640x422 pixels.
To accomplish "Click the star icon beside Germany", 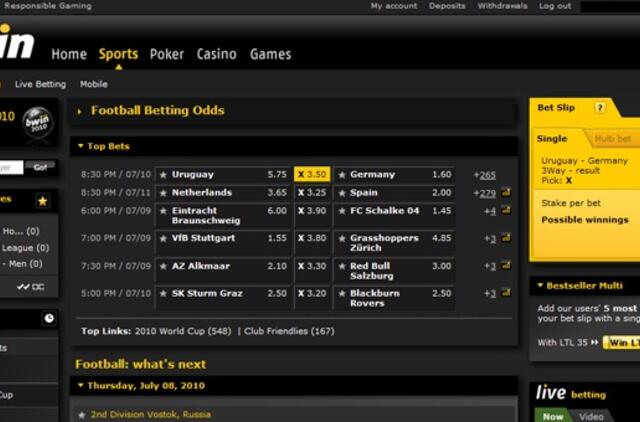I will click(x=342, y=175).
